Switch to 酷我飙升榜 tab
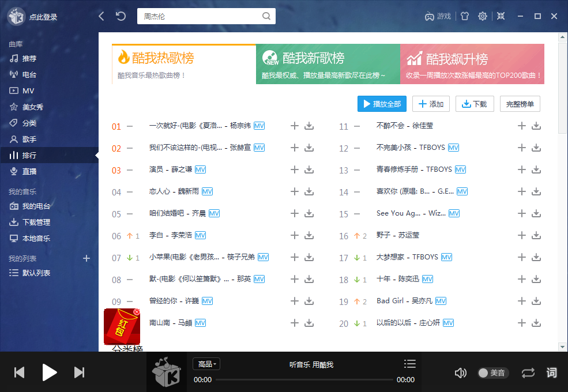Image resolution: width=568 pixels, height=392 pixels. tap(472, 64)
